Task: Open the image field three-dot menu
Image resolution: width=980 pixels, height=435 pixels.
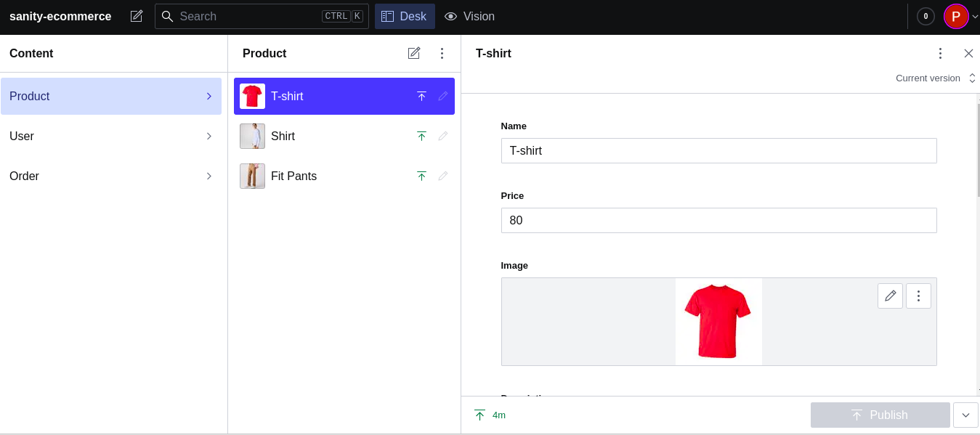Action: pos(918,296)
